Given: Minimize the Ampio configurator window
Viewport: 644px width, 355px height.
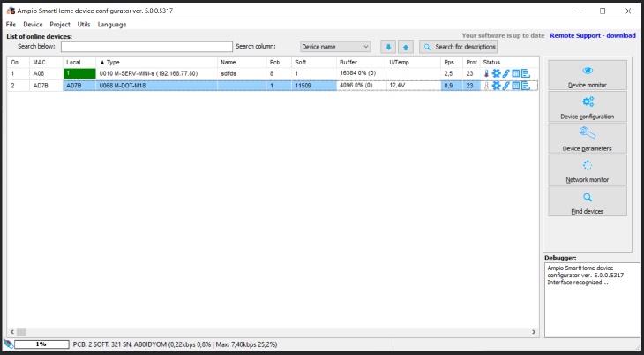Looking at the screenshot, I should (578, 11).
